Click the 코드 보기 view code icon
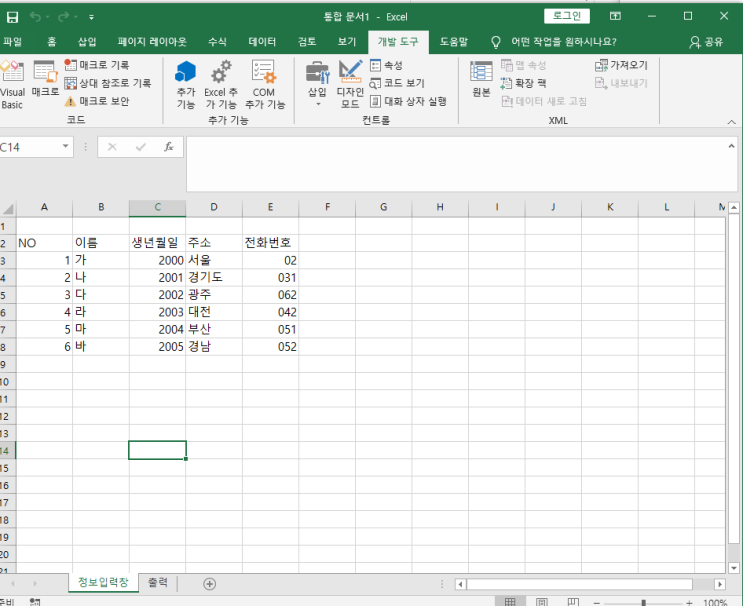 (x=398, y=83)
